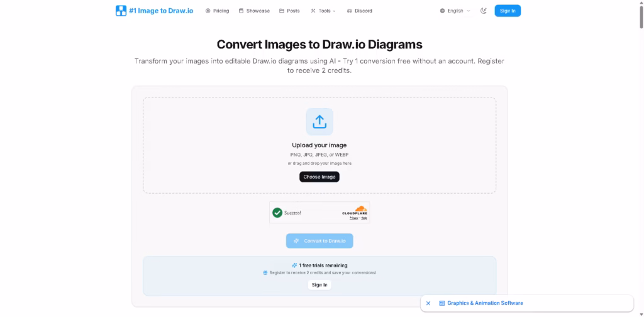Click the sparkle icon beside free trials remaining
This screenshot has height=317, width=644.
pyautogui.click(x=294, y=265)
